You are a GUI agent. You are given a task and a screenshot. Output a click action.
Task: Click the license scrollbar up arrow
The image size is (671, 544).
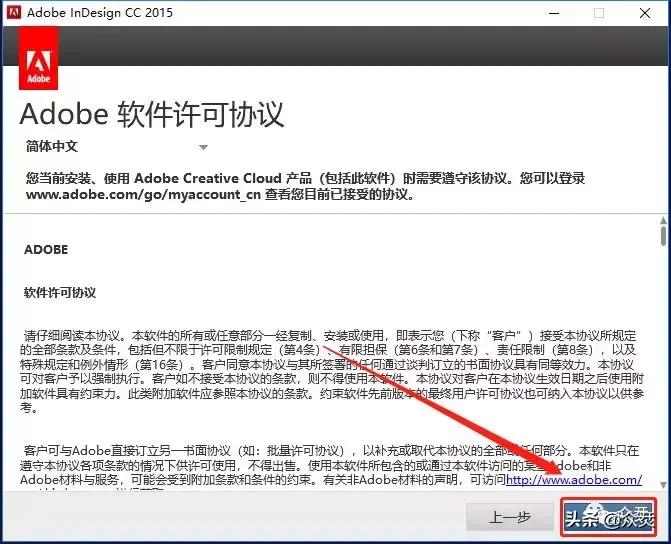pyautogui.click(x=663, y=220)
